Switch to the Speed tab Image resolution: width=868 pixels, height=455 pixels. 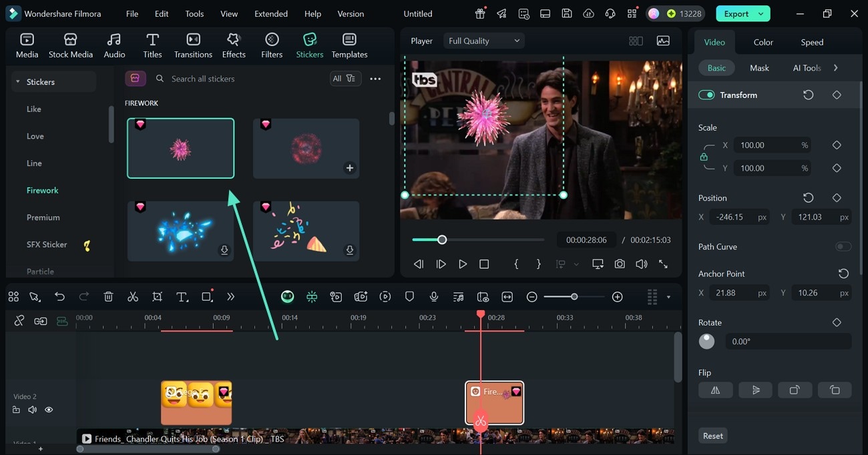click(x=812, y=42)
